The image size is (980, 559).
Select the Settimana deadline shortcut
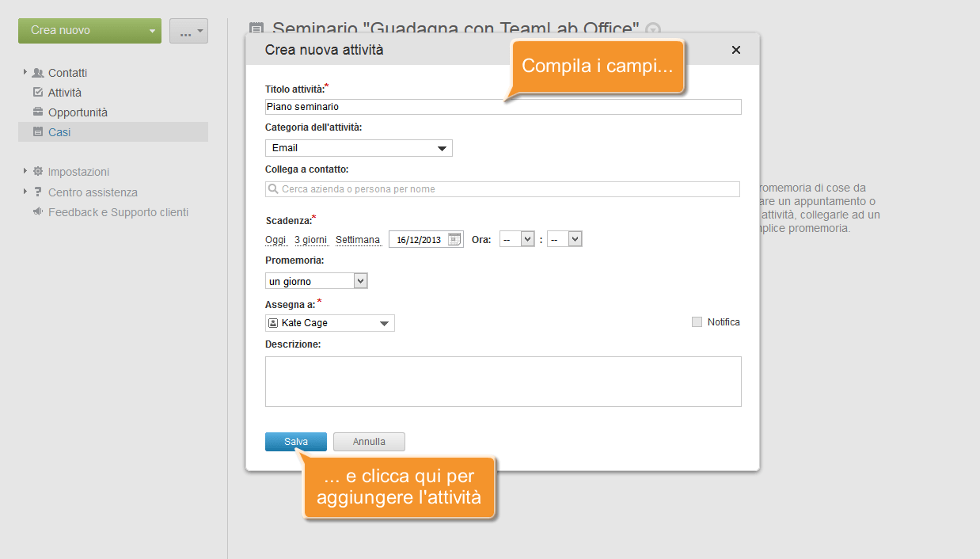coord(358,240)
